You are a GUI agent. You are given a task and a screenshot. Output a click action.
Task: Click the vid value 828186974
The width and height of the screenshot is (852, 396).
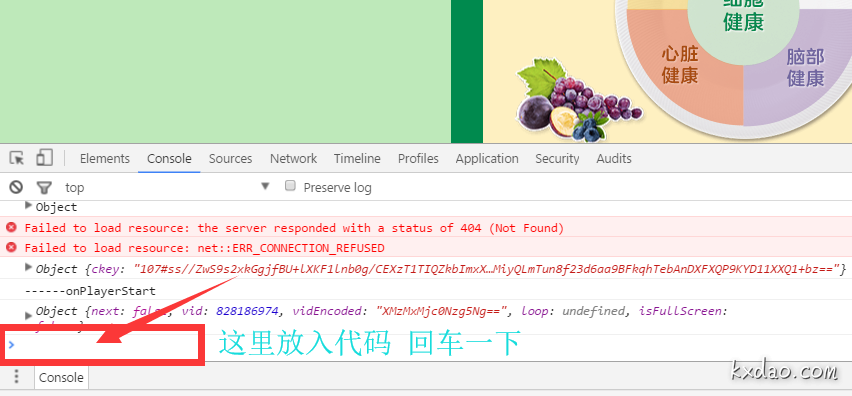248,311
